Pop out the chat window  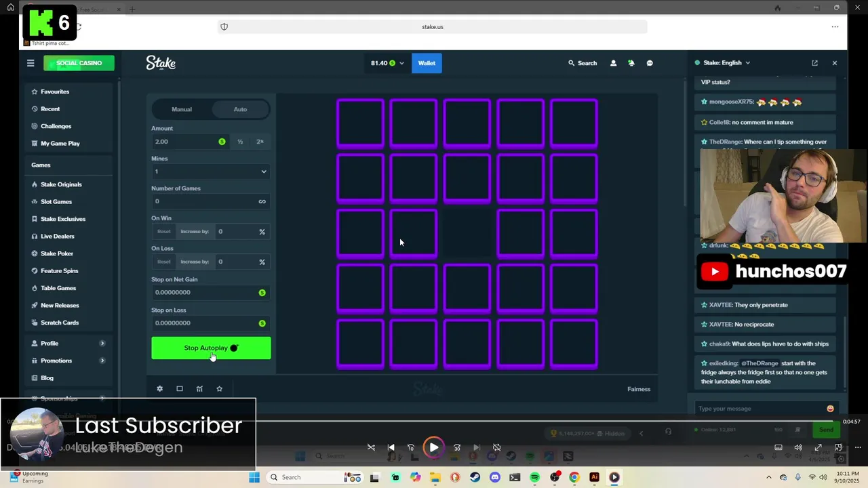pyautogui.click(x=814, y=63)
